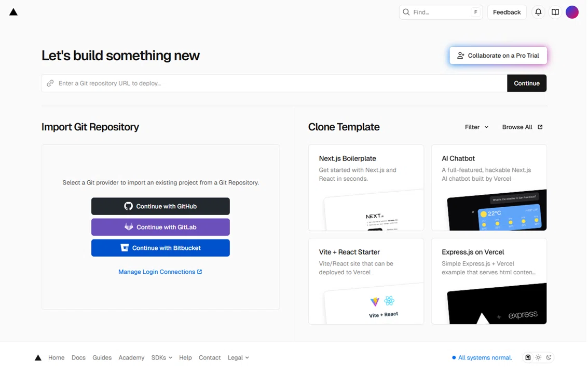This screenshot has width=588, height=374.
Task: Click the Select a Git provider text
Action: point(160,182)
